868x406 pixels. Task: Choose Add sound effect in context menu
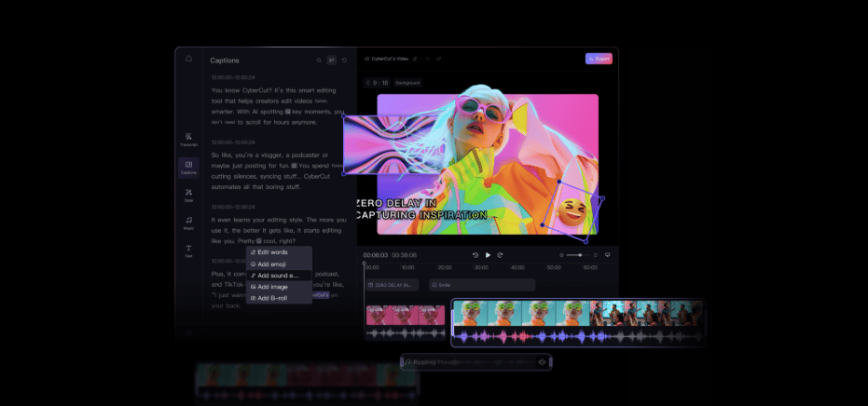[279, 276]
